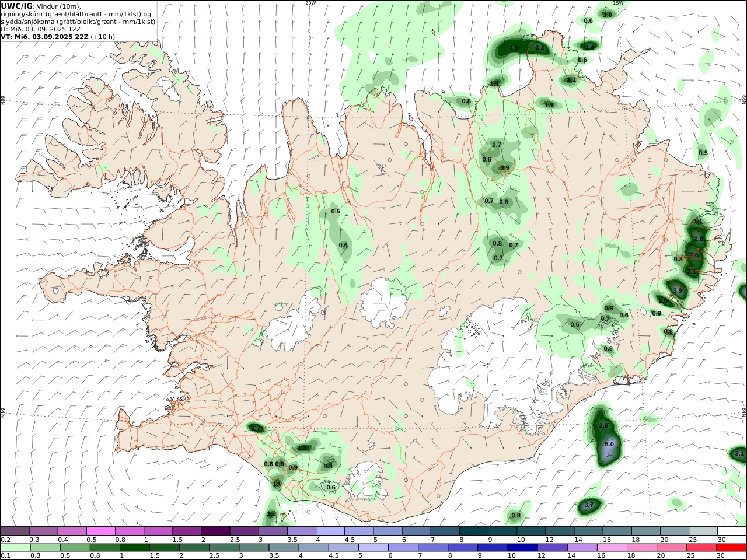Select the bright magenta swatch above 0.5
This screenshot has width=747, height=560.
tap(100, 531)
